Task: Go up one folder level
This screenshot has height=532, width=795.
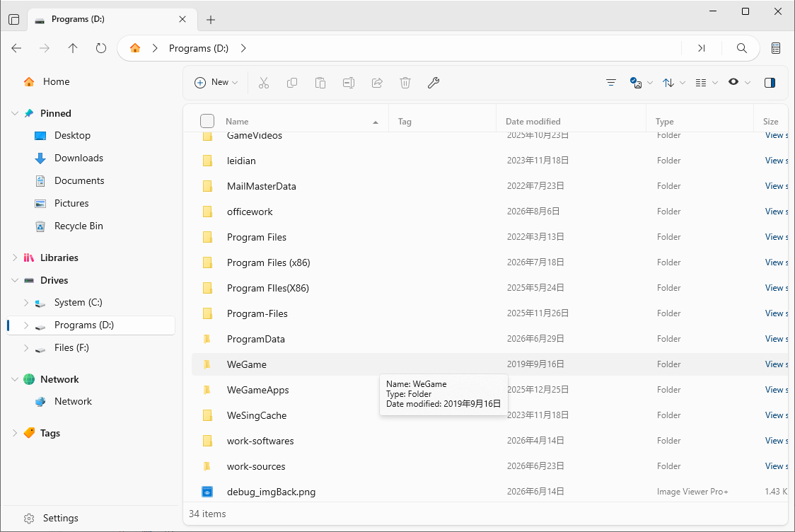Action: point(73,48)
